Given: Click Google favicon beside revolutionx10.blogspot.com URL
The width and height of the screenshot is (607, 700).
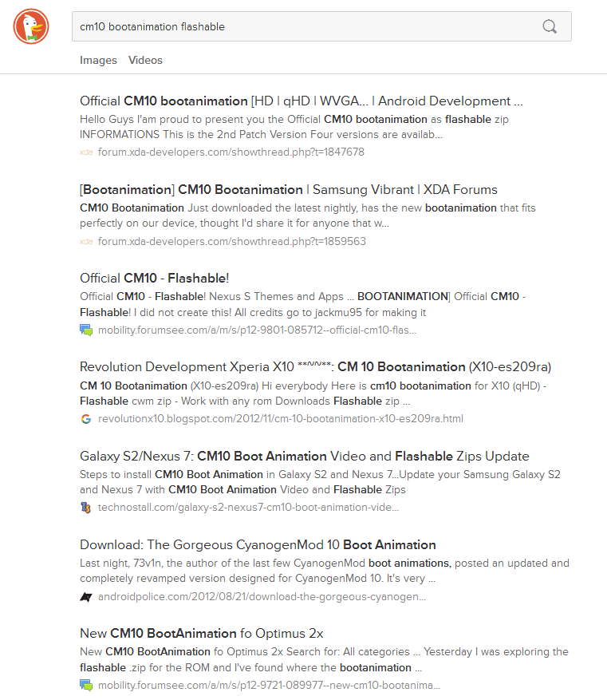Looking at the screenshot, I should click(x=86, y=419).
